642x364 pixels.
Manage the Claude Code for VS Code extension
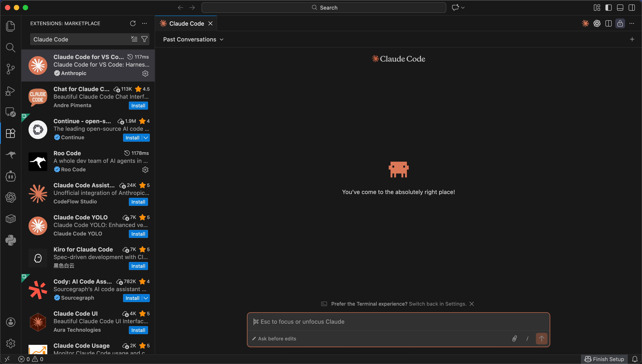pos(145,74)
